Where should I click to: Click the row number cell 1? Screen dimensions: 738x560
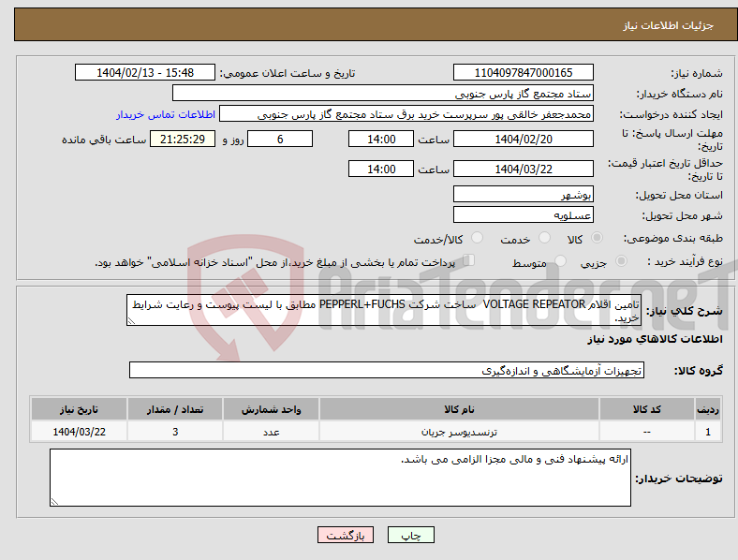pyautogui.click(x=708, y=432)
